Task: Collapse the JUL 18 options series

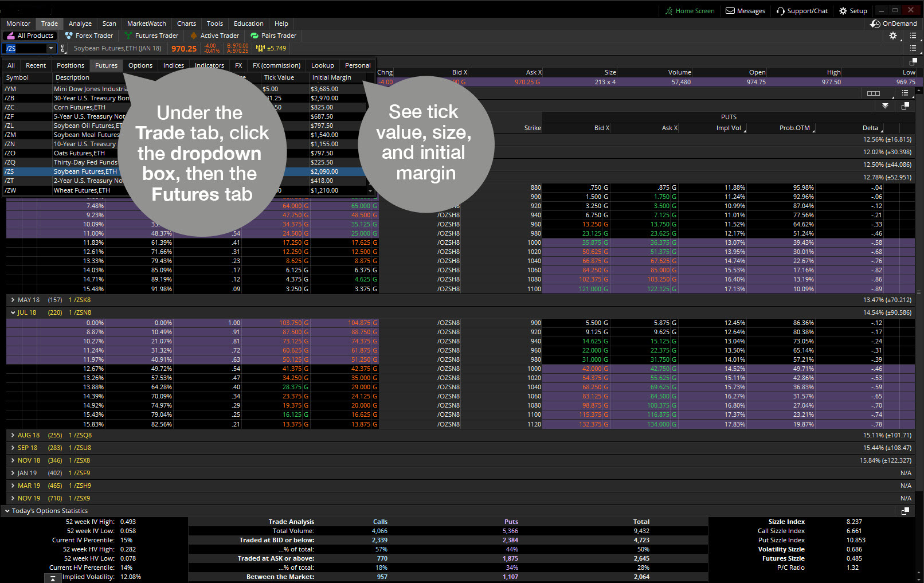Action: click(x=13, y=312)
